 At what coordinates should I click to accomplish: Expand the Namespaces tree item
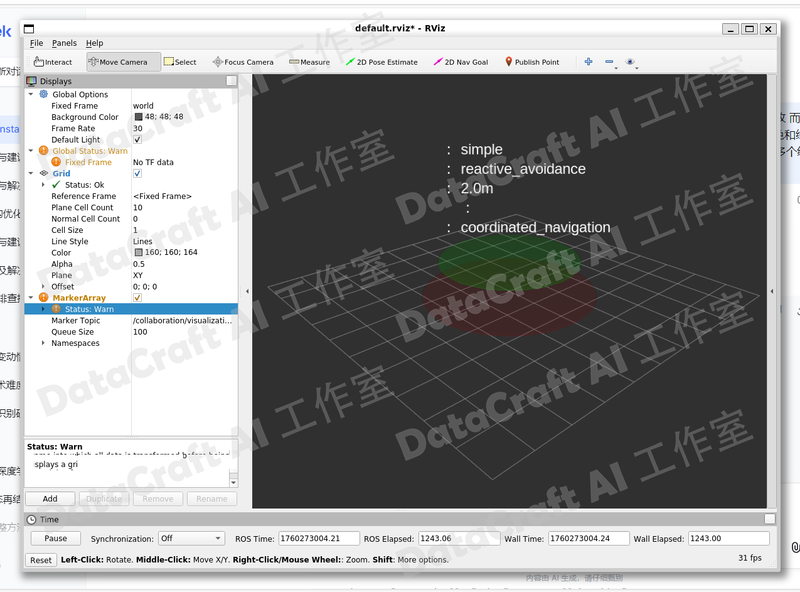43,343
